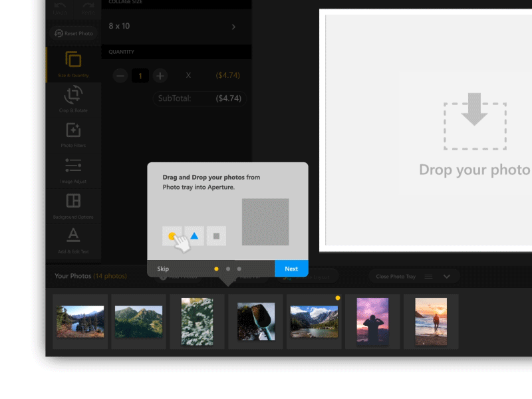Click the Next button on the tutorial
Screen dimensions: 532x399
(291, 269)
